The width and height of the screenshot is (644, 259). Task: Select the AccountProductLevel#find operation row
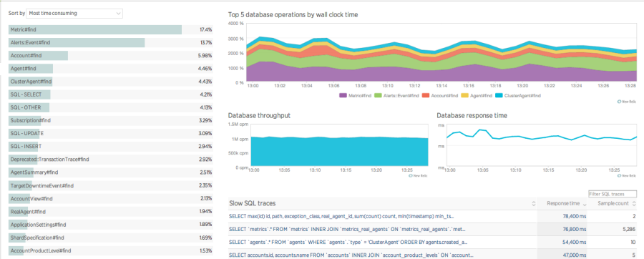click(110, 251)
